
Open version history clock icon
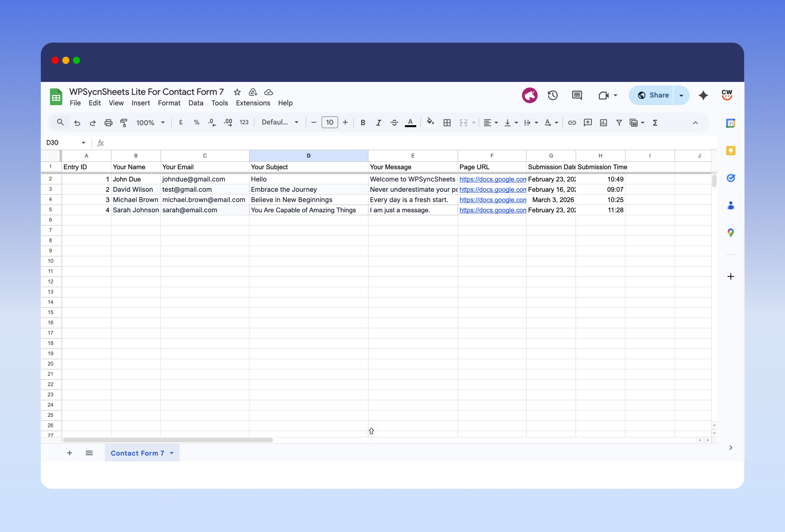(553, 95)
